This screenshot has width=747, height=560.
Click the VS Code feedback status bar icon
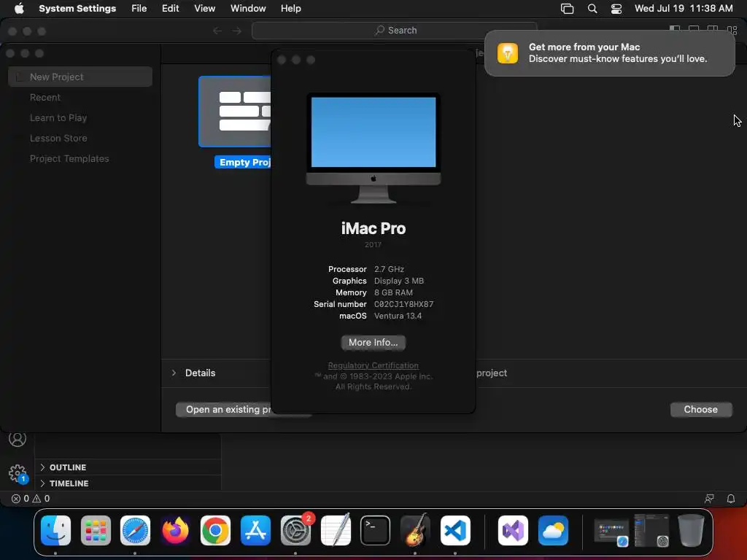pos(709,499)
